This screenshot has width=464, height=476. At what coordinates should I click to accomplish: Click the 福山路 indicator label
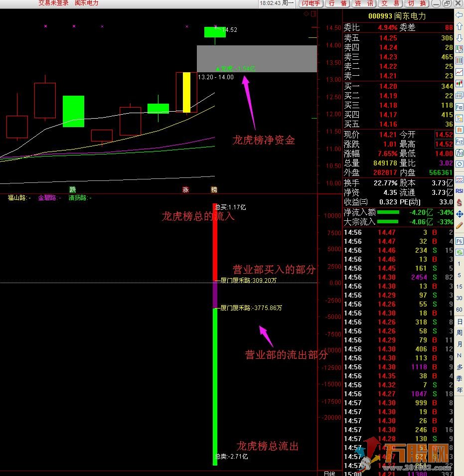[x=19, y=198]
